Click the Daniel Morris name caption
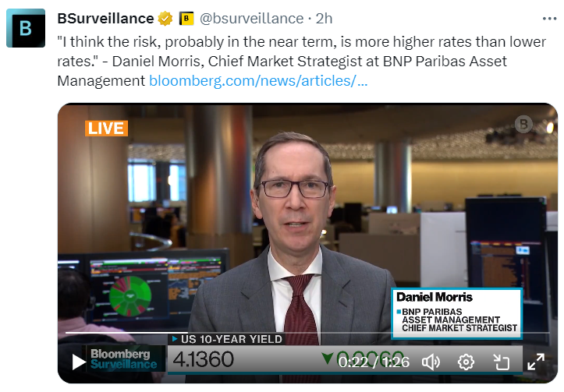The image size is (564, 392). pos(435,297)
